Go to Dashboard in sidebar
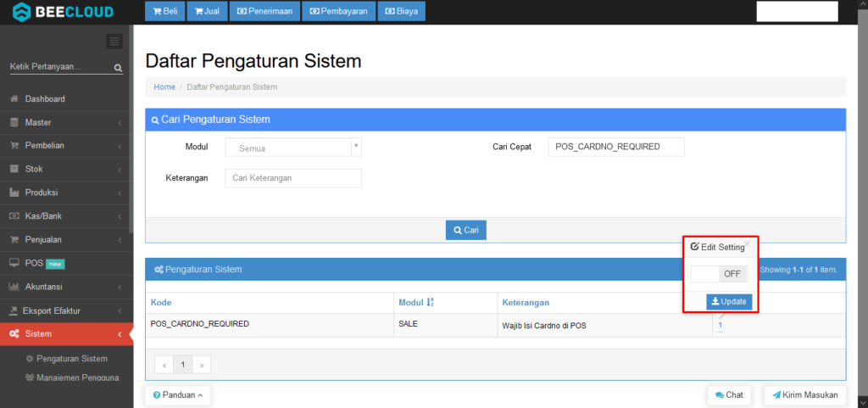 tap(66, 99)
